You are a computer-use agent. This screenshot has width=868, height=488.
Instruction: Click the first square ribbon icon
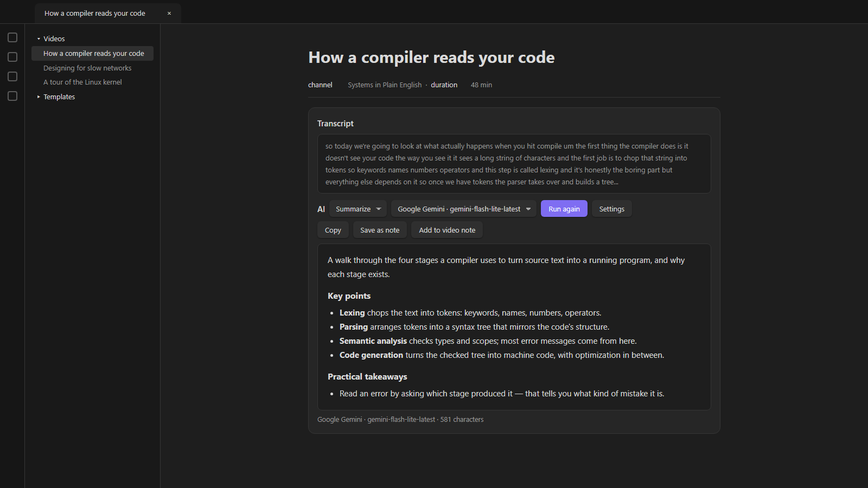(x=12, y=37)
